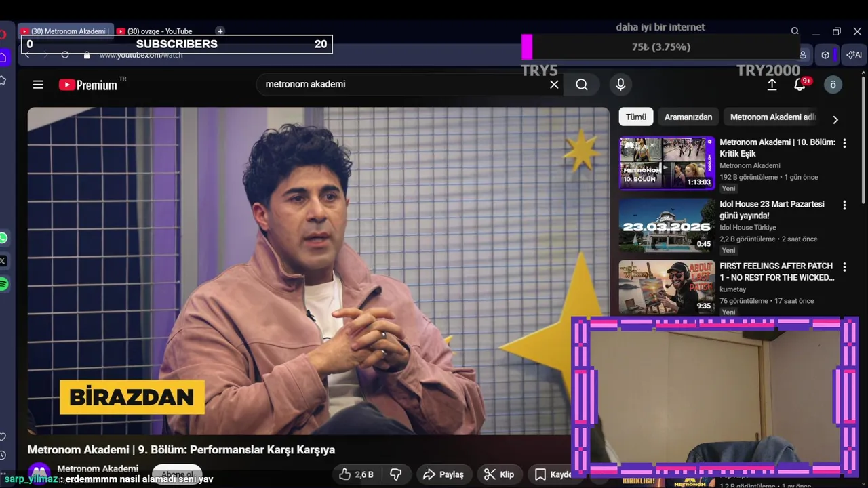Click the 'Paylaş' share button
This screenshot has width=868, height=488.
[443, 474]
